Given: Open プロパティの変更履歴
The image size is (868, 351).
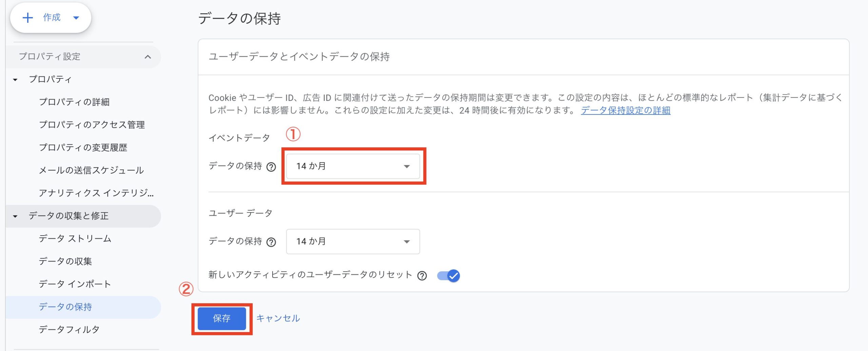Looking at the screenshot, I should click(83, 147).
